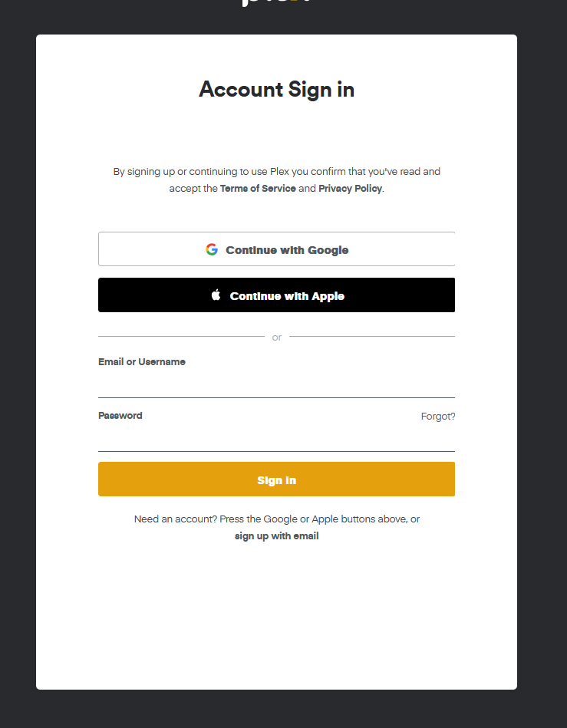
Task: Follow the sign up with email link
Action: coord(276,536)
